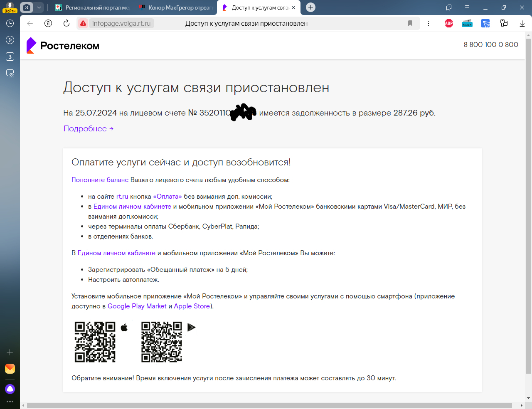Click the Yandex Я home button

48,23
